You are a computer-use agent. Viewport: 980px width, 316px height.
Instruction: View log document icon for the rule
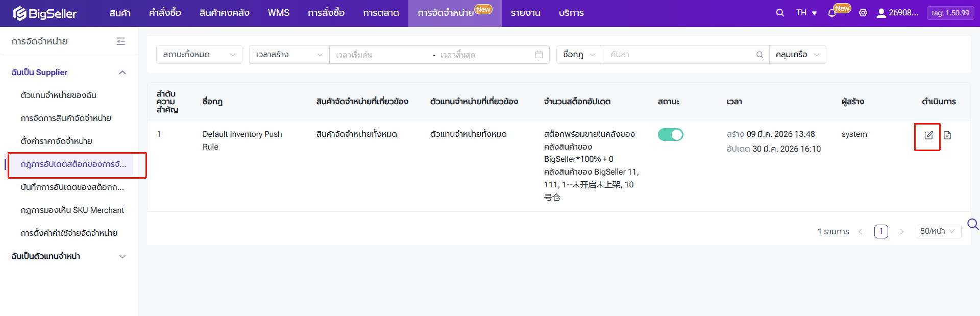pos(947,135)
